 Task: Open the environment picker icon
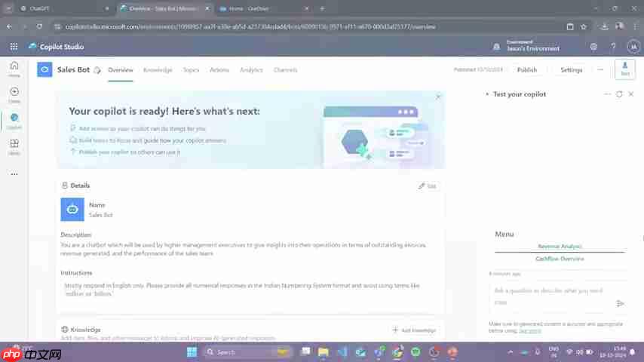pos(496,47)
